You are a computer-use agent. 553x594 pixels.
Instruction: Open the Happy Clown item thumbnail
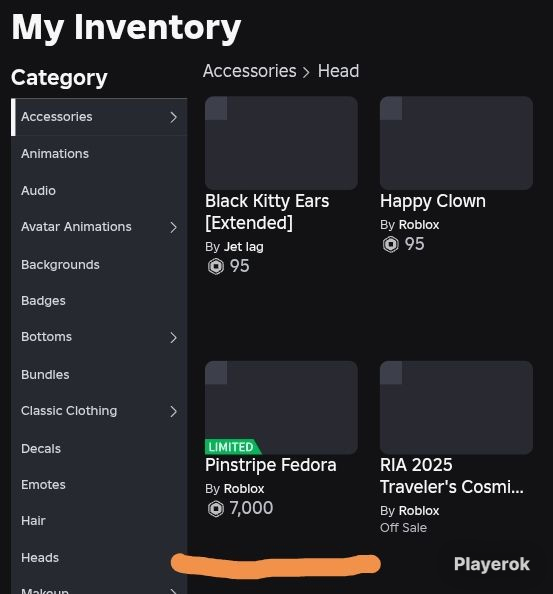coord(456,143)
